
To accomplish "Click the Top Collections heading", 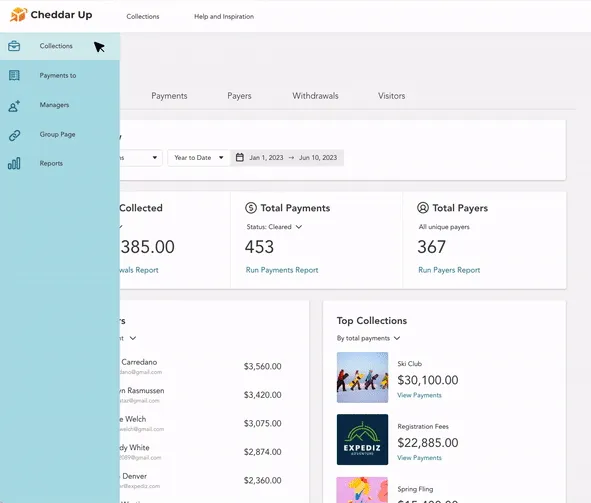I will click(372, 320).
